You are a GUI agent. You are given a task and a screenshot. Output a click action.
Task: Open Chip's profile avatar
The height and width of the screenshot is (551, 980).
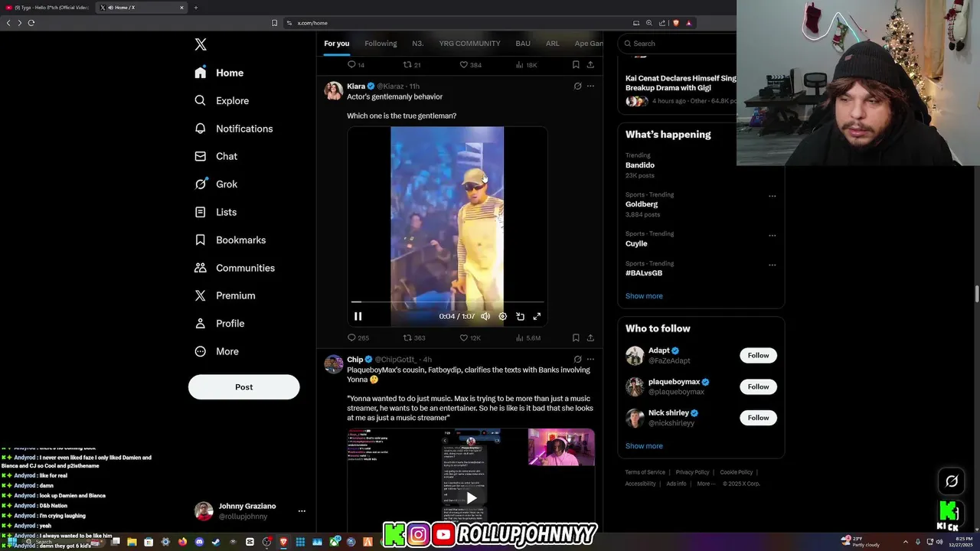[334, 364]
